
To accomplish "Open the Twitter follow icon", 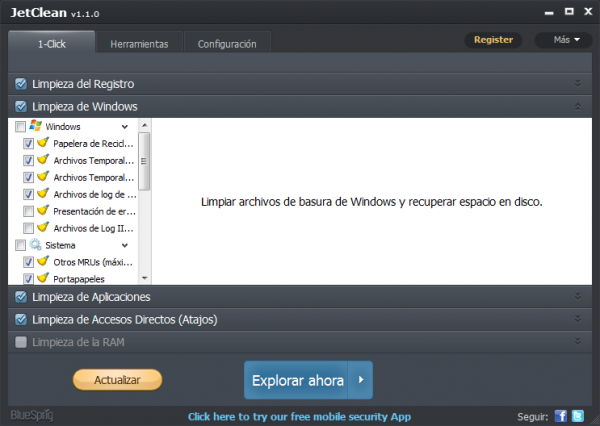I will point(578,416).
